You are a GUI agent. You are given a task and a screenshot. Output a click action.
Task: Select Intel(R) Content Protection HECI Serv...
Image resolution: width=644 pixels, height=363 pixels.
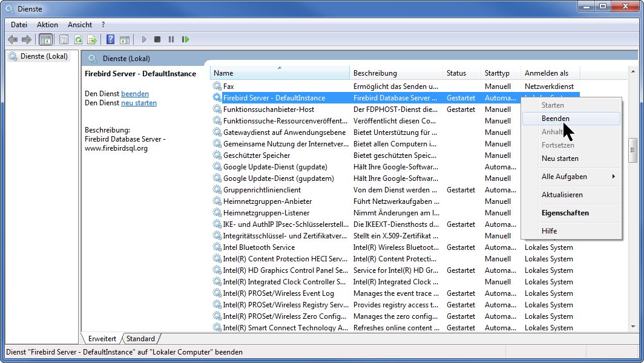[x=395, y=259]
